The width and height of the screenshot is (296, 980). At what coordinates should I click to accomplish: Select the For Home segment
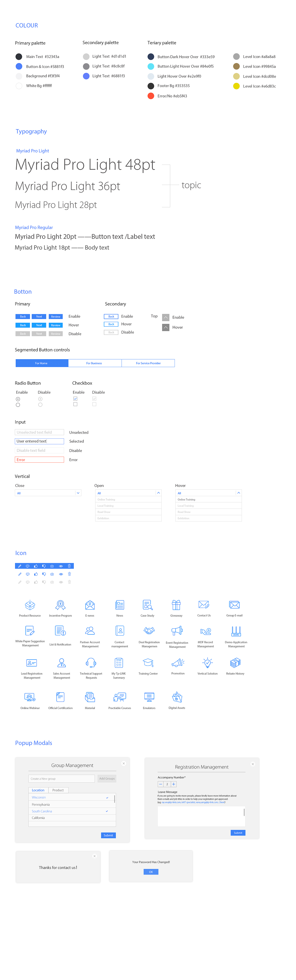(x=42, y=363)
